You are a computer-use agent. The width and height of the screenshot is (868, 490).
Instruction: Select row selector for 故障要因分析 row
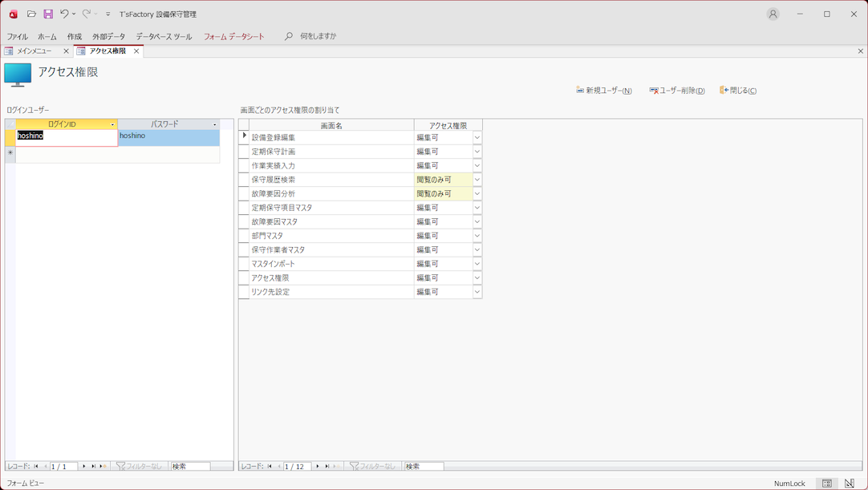pyautogui.click(x=244, y=194)
